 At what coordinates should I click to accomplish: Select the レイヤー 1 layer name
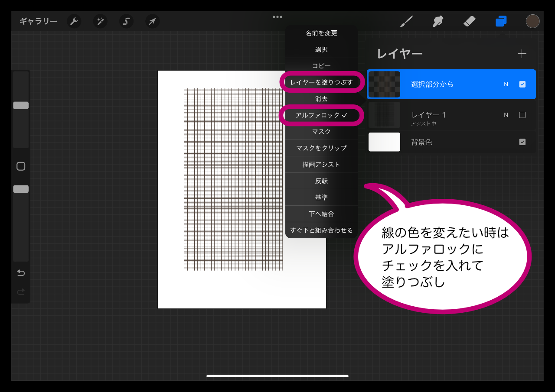pyautogui.click(x=428, y=115)
